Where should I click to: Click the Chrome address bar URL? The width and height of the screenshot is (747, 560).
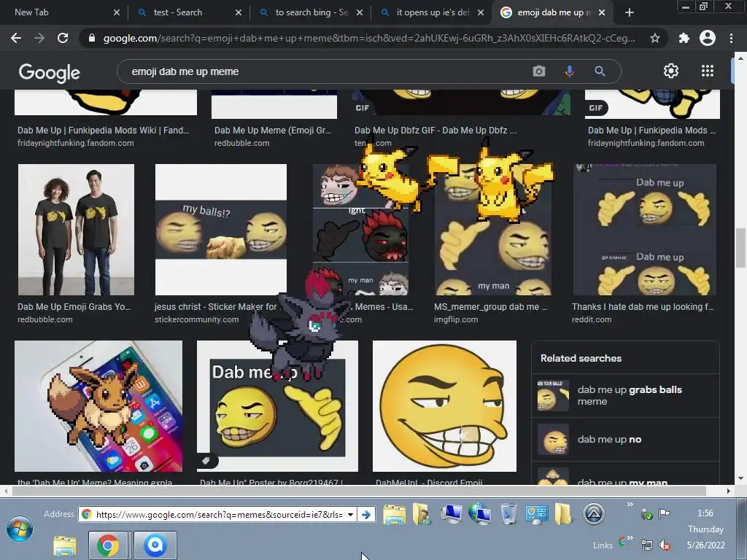pyautogui.click(x=369, y=38)
